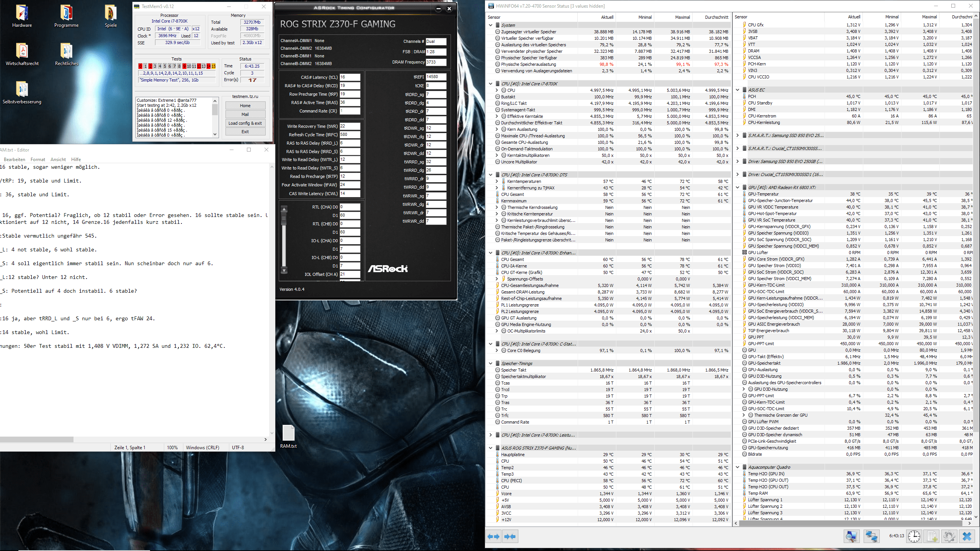The image size is (980, 551).
Task: Click the Editor horizontal scrollbar
Action: click(134, 439)
